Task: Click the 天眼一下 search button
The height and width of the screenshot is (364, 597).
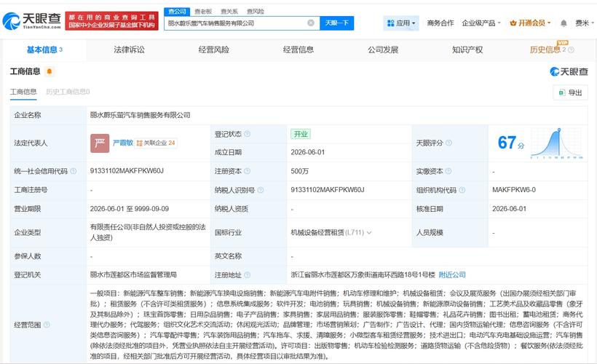Action: 336,23
